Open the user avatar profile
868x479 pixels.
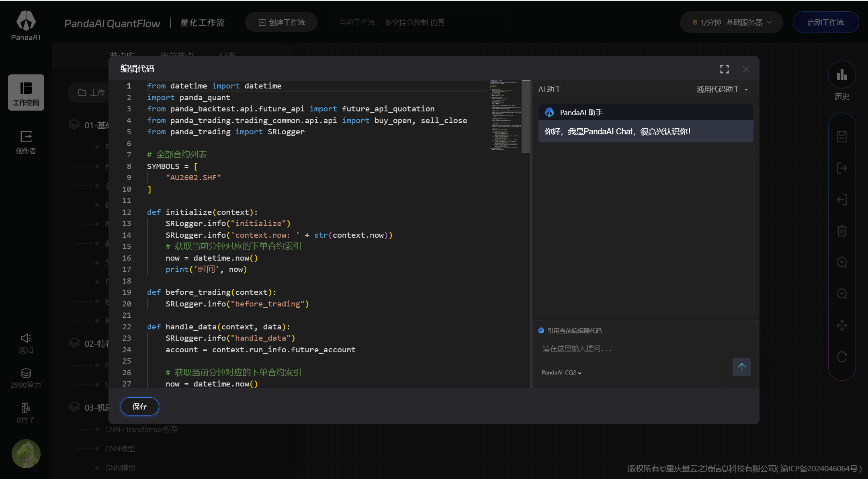pos(26,453)
